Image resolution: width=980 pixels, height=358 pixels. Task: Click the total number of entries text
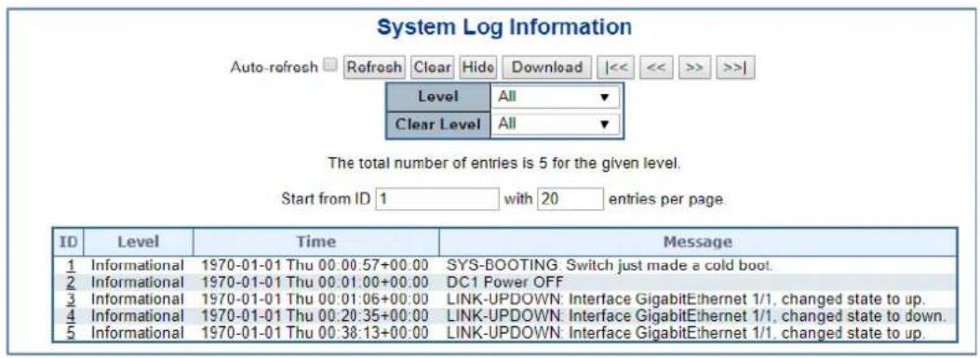(x=503, y=165)
